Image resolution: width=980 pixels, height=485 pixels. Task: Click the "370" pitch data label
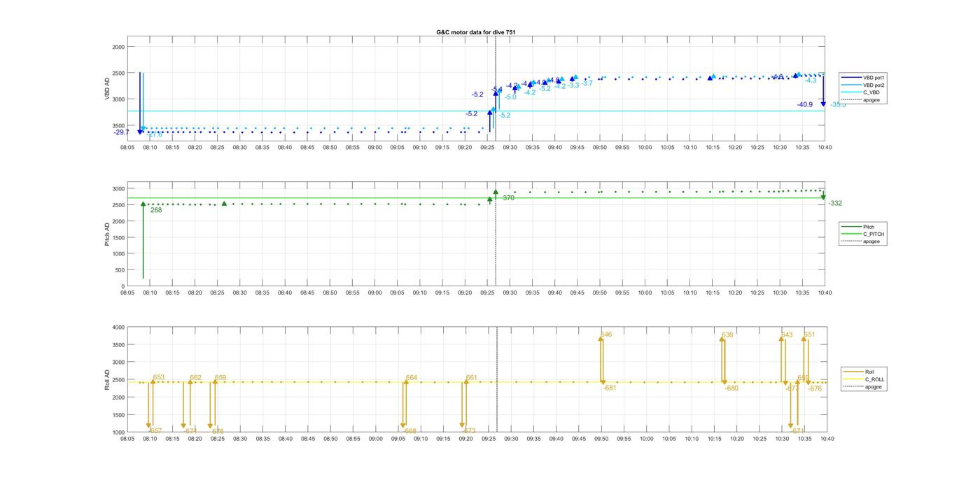click(x=508, y=198)
